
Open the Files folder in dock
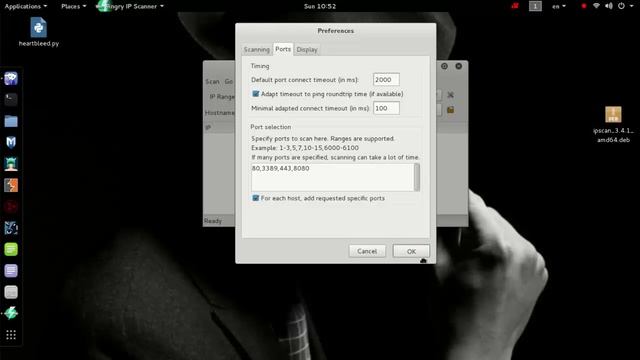[x=11, y=121]
